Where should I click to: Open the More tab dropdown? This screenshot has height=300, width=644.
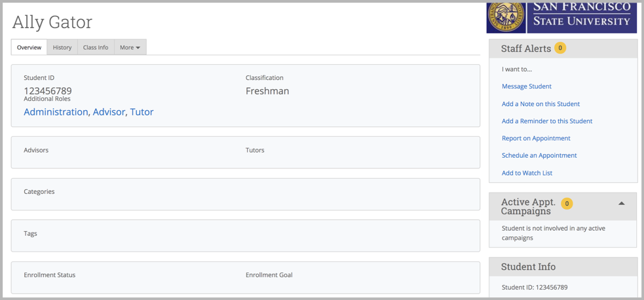tap(130, 47)
